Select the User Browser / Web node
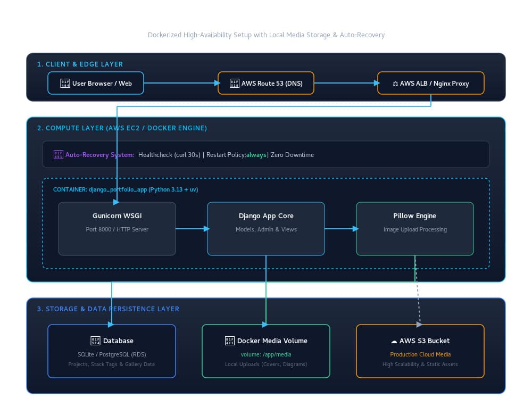This screenshot has width=532, height=415. click(96, 83)
